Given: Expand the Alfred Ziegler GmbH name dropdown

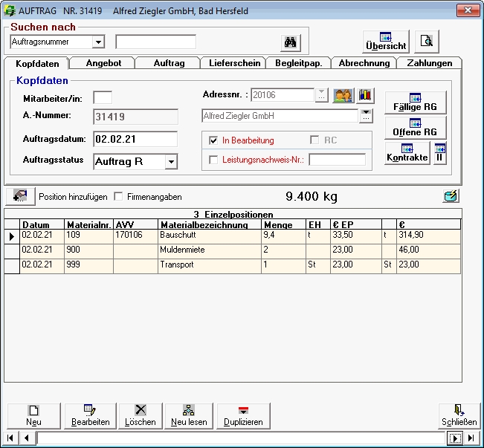Looking at the screenshot, I should tap(366, 116).
